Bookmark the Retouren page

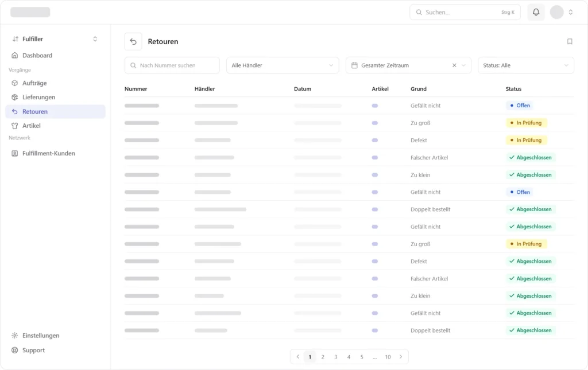tap(570, 41)
